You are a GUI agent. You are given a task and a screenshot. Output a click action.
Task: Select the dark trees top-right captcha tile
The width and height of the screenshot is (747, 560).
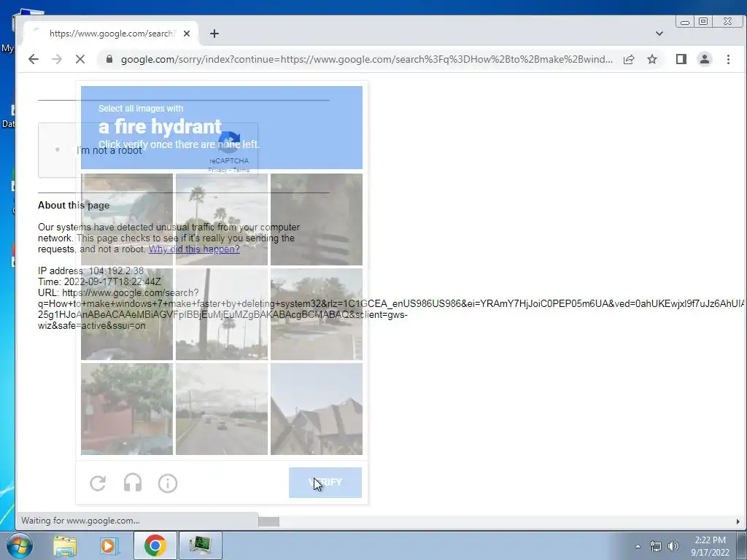[317, 219]
